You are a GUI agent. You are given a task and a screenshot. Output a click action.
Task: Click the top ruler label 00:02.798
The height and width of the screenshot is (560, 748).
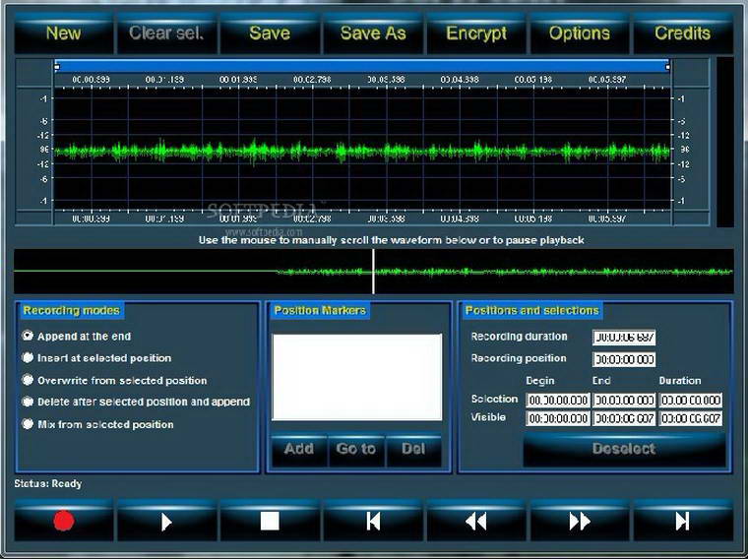coord(312,79)
